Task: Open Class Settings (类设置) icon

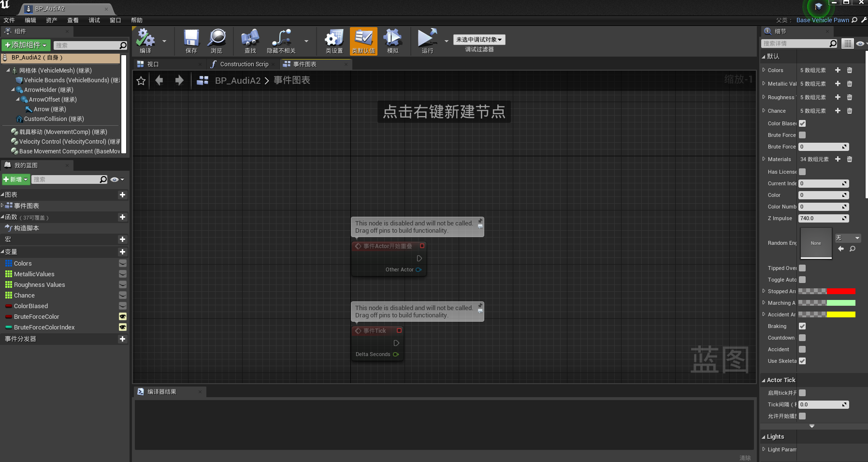Action: [x=334, y=39]
